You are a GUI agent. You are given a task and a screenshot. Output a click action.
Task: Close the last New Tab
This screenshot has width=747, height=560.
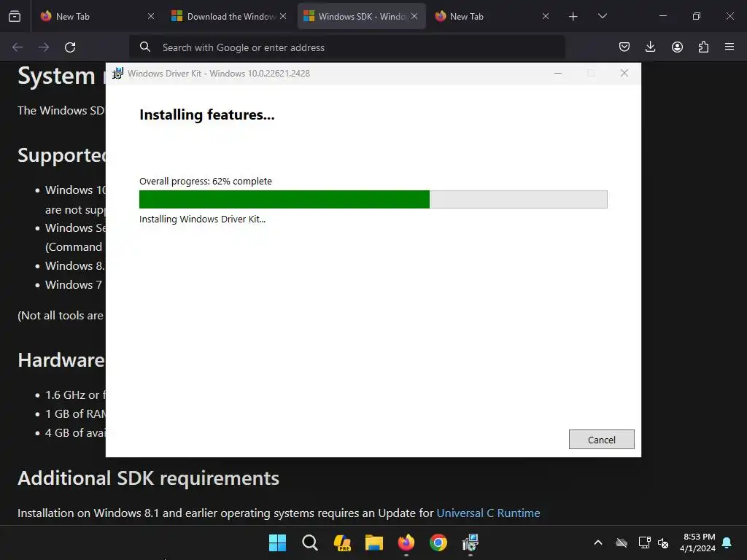546,16
